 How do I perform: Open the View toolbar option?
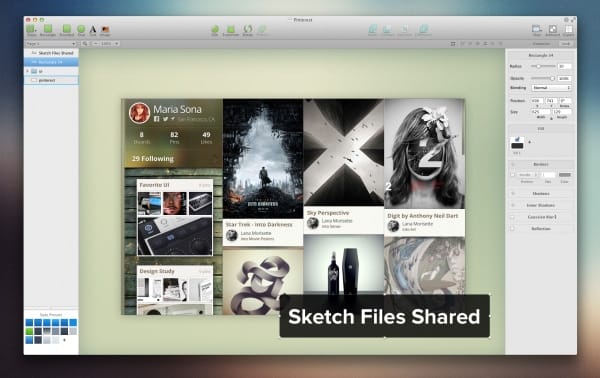tap(537, 29)
